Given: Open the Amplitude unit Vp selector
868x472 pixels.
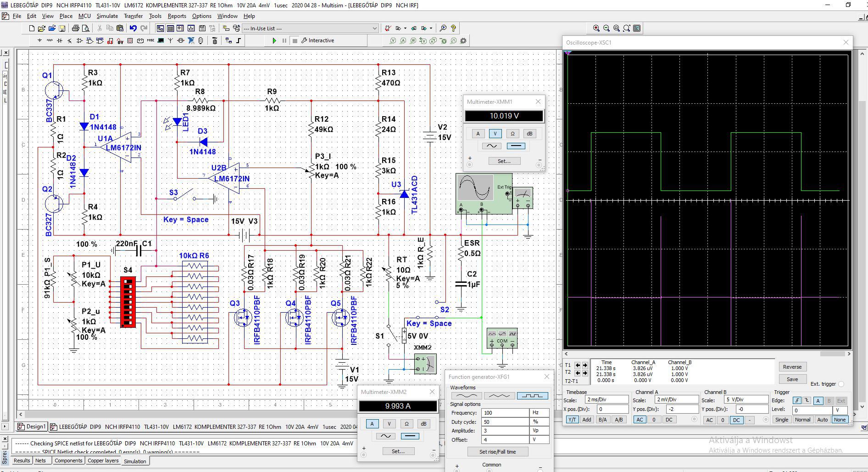Looking at the screenshot, I should (x=539, y=431).
